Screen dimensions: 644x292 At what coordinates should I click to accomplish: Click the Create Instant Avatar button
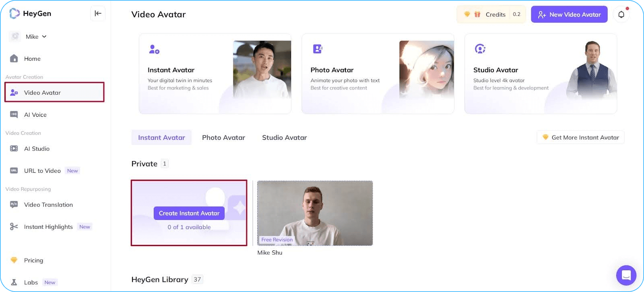tap(189, 213)
